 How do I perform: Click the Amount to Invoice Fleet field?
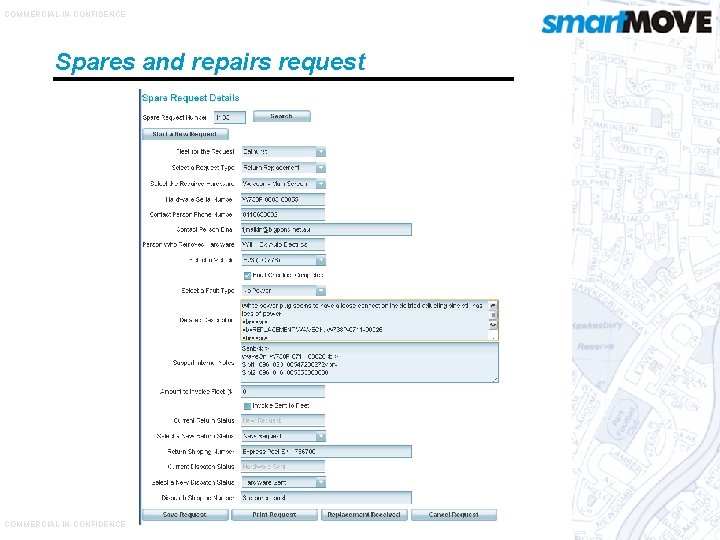tap(283, 392)
